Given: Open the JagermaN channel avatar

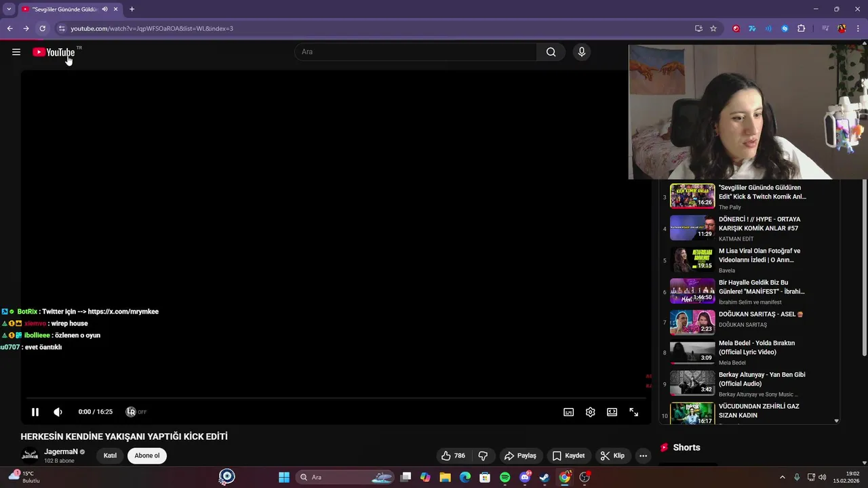Looking at the screenshot, I should coord(30,455).
